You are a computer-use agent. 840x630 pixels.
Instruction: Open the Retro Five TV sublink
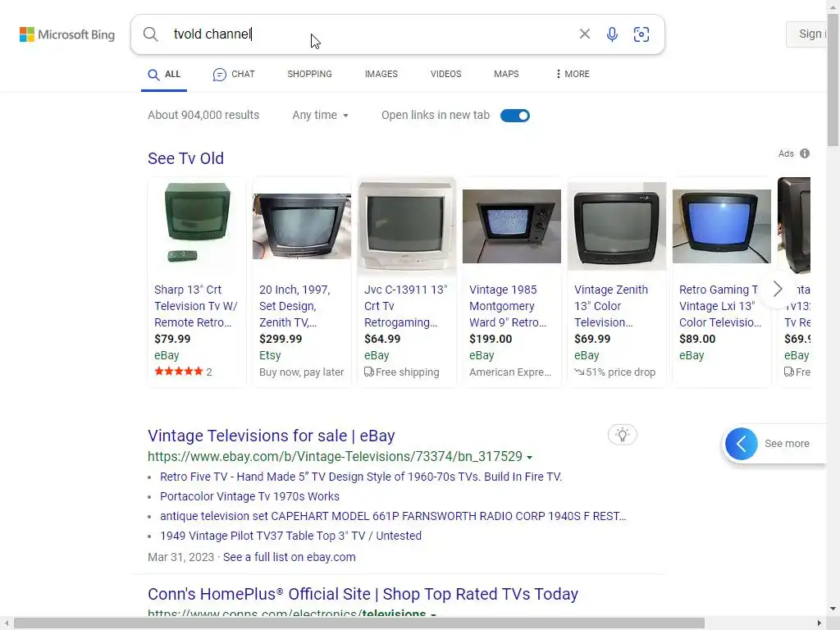(361, 477)
